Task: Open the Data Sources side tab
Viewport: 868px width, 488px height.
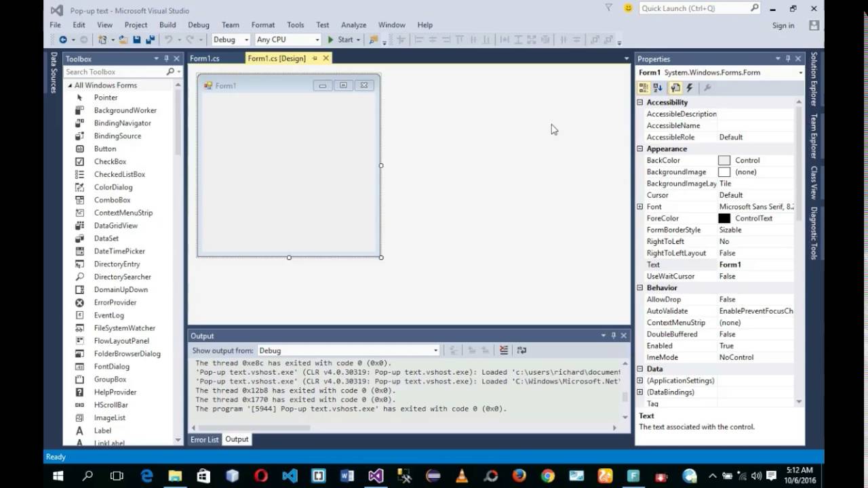Action: 54,72
